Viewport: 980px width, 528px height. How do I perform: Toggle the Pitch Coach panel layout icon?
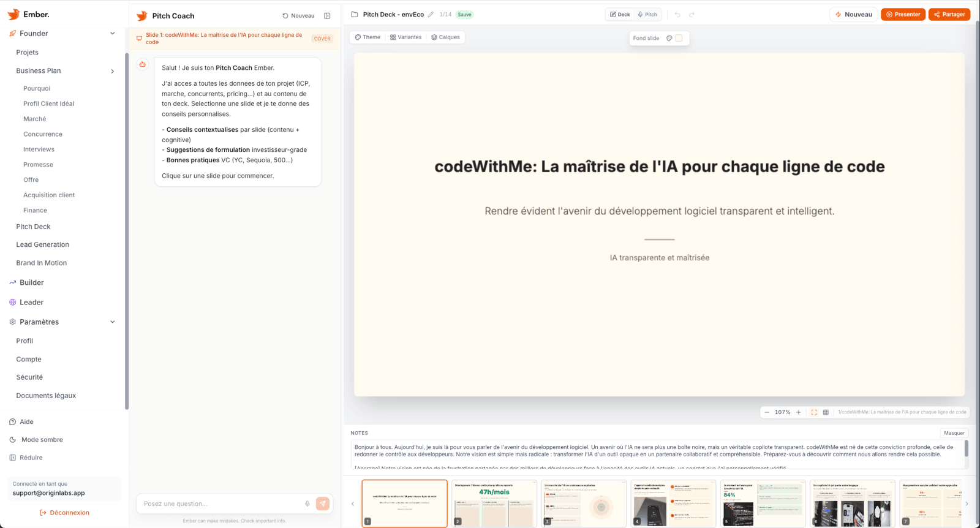(x=327, y=16)
